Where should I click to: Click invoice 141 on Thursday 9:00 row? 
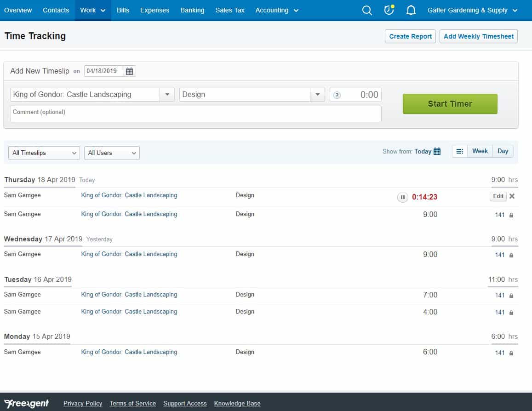[x=500, y=215]
